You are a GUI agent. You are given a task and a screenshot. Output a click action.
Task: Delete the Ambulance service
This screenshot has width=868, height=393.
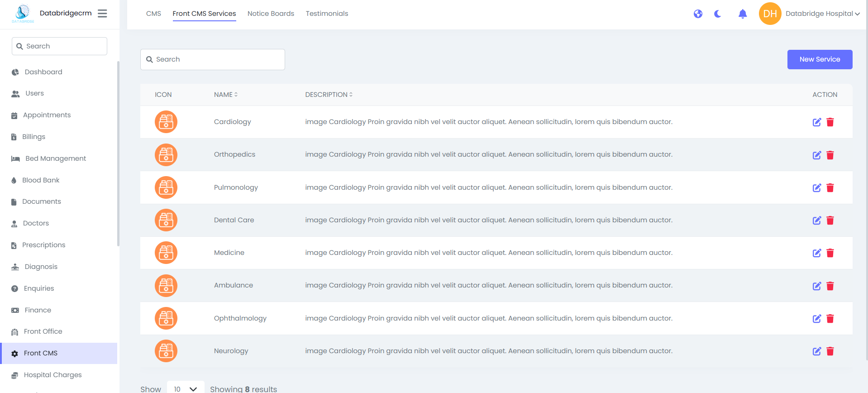[x=830, y=286]
